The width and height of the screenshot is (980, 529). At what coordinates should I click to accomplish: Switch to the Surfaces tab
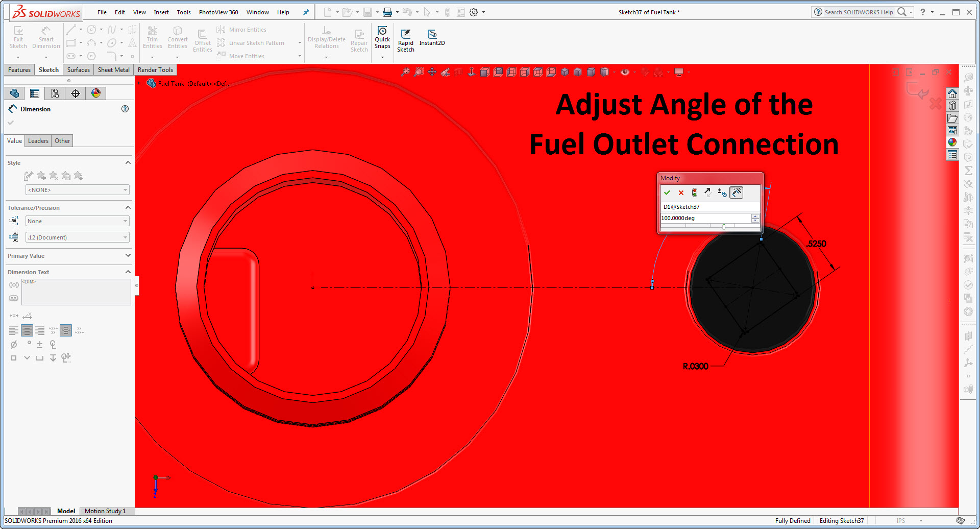[x=79, y=70]
